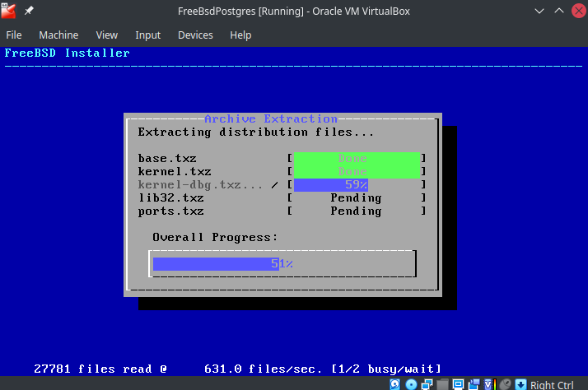Click the VirtualBox window title text
Screen dimensions: 588x390
pos(294,12)
